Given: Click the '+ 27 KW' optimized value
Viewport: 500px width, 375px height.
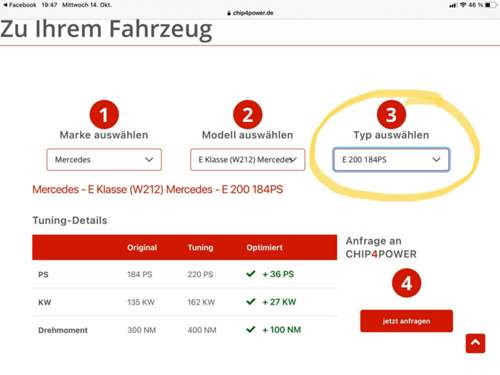Looking at the screenshot, I should coord(279,302).
